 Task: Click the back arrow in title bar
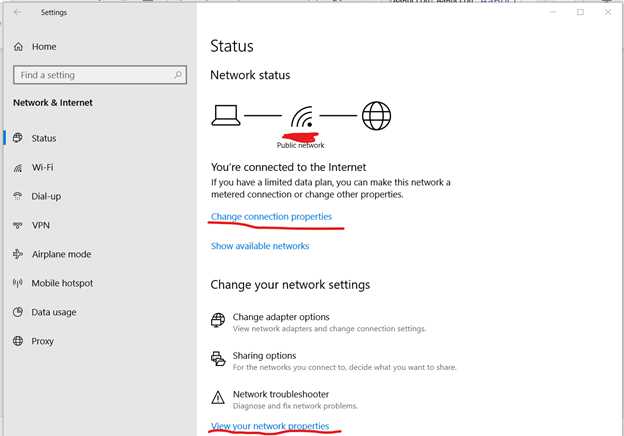coord(18,12)
